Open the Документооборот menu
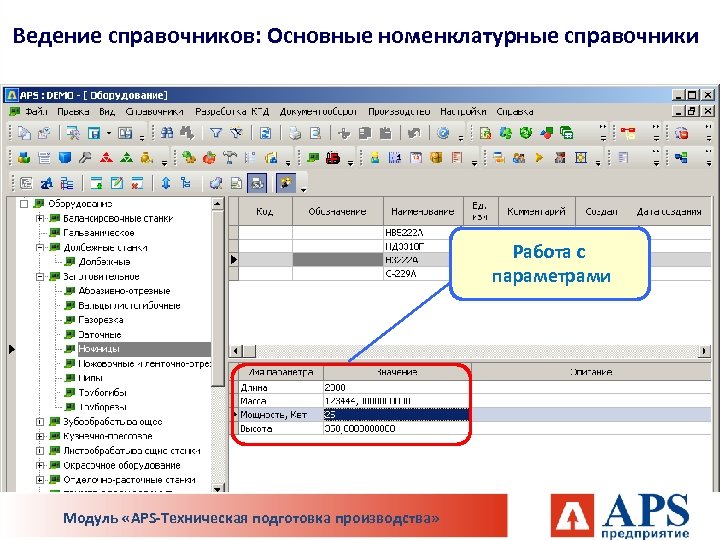The width and height of the screenshot is (720, 540). click(x=318, y=112)
